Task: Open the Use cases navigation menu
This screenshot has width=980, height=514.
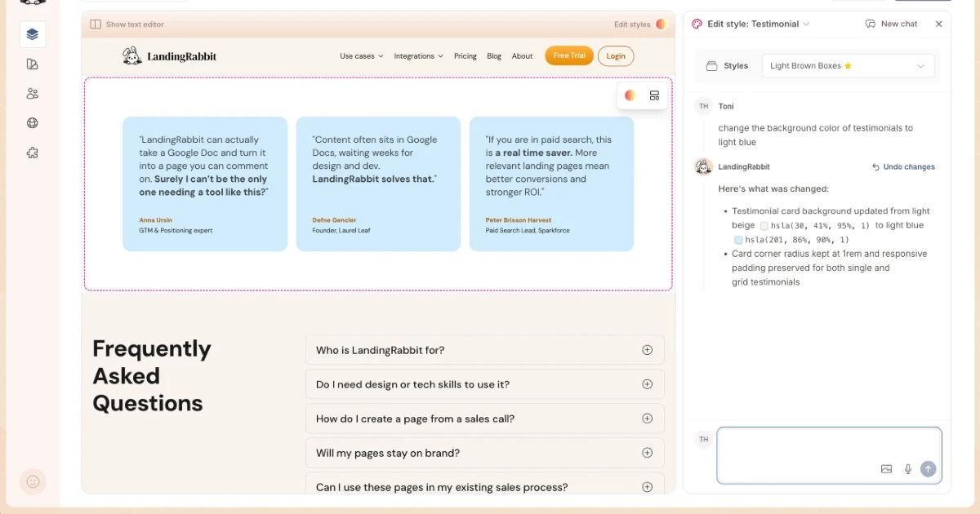Action: [x=361, y=56]
